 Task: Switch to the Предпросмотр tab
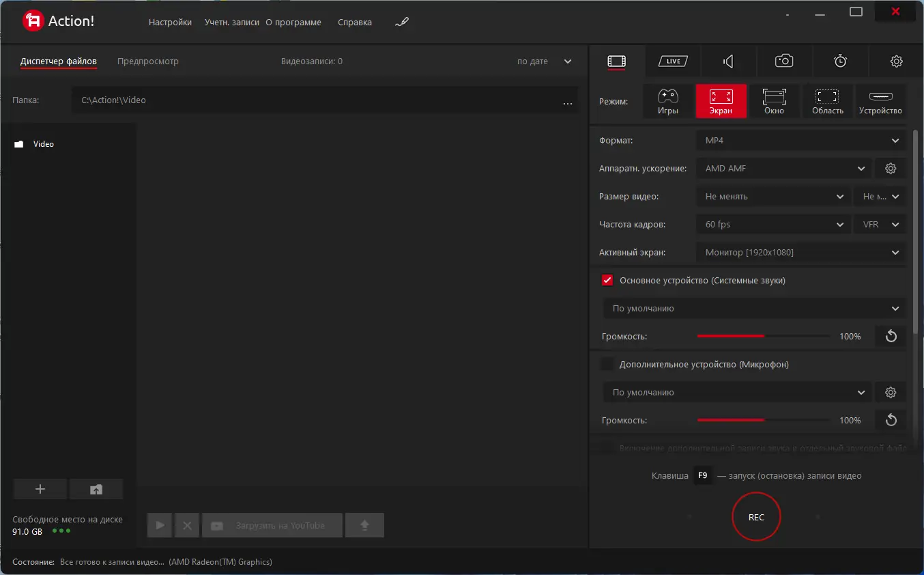click(148, 61)
